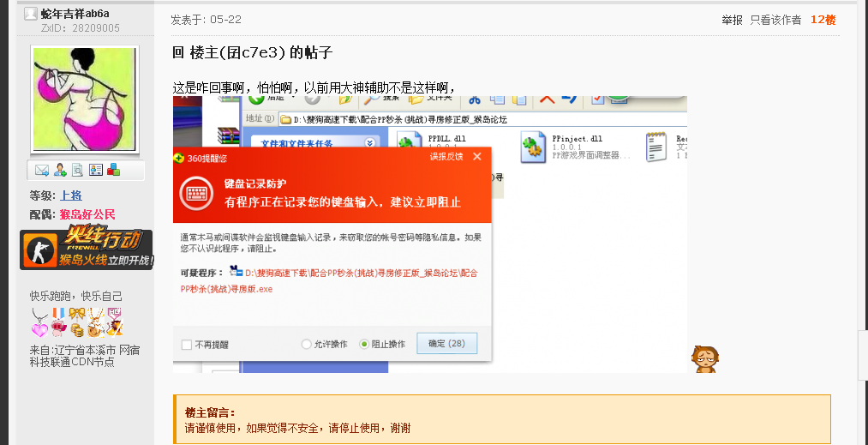Click the 发表于: 05-22 post date
The height and width of the screenshot is (445, 868).
point(206,20)
